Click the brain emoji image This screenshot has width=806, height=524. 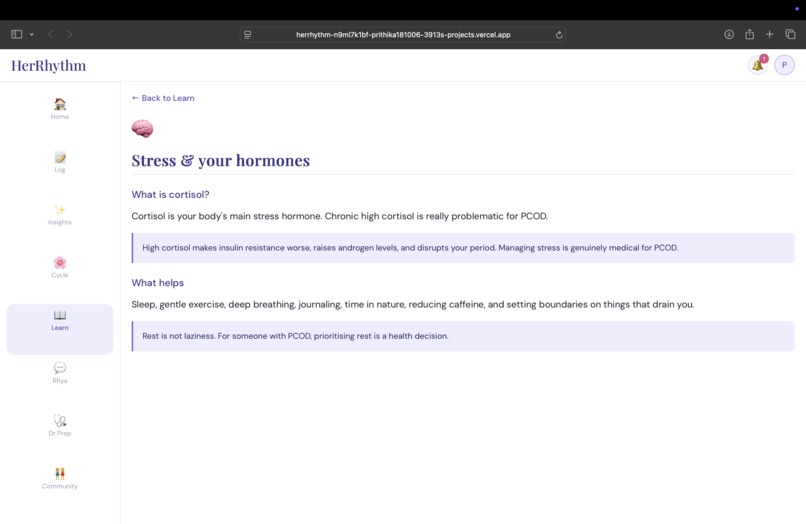point(142,129)
